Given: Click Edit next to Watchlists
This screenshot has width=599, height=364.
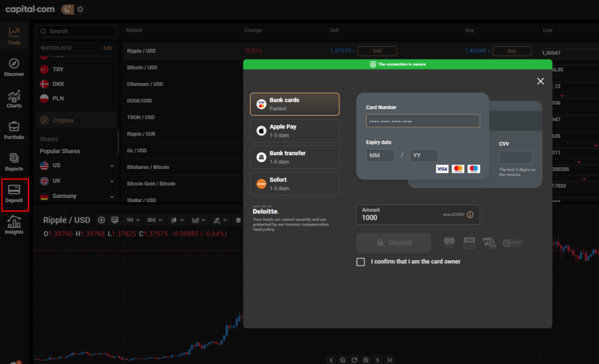Looking at the screenshot, I should point(108,48).
